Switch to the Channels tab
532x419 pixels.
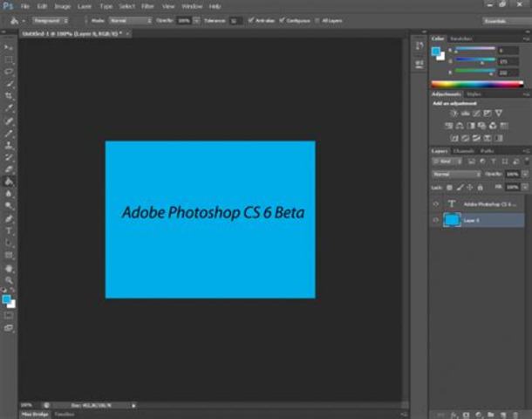coord(463,151)
